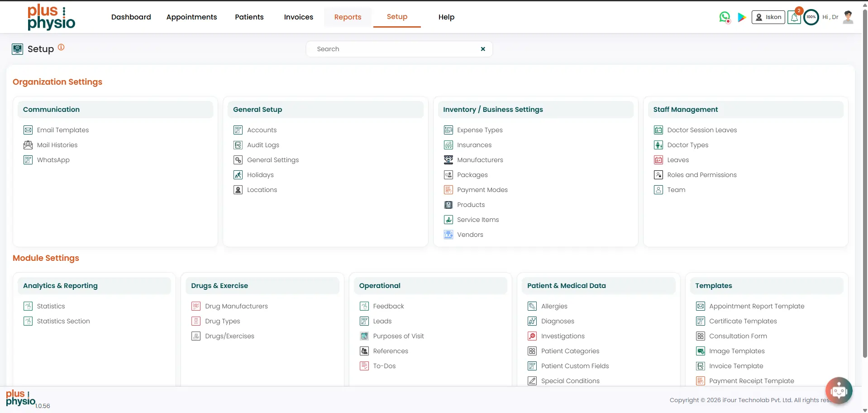Click the Google Play store icon
Image resolution: width=868 pixels, height=413 pixels.
(x=742, y=17)
